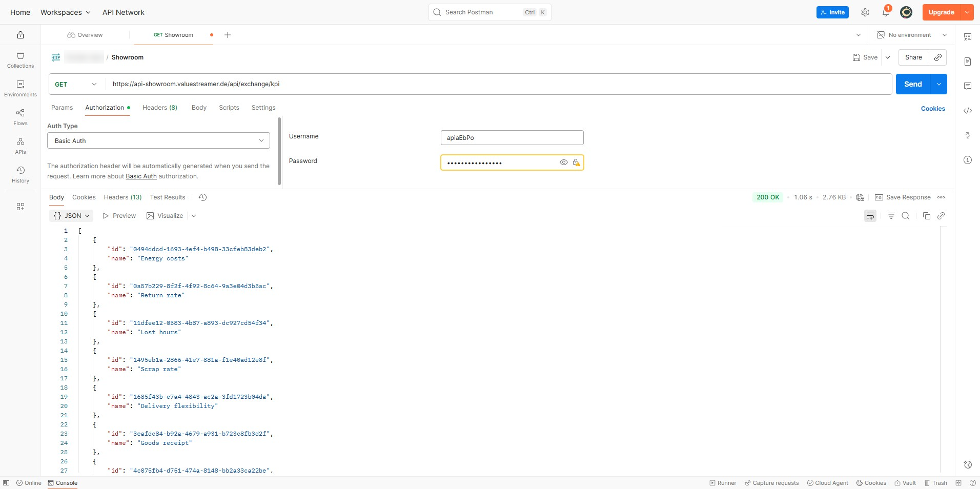This screenshot has width=980, height=489.
Task: Open the No environment selector
Action: coord(912,35)
